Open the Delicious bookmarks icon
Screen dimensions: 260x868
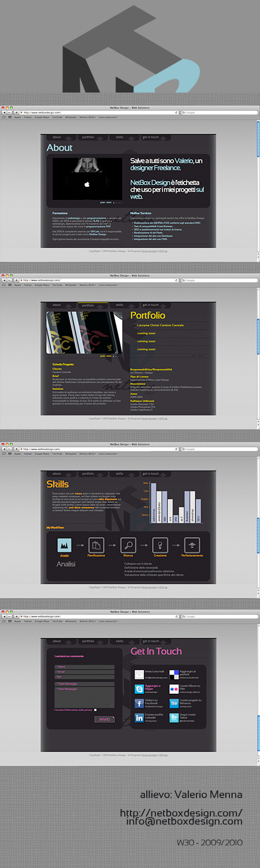pyautogui.click(x=174, y=674)
